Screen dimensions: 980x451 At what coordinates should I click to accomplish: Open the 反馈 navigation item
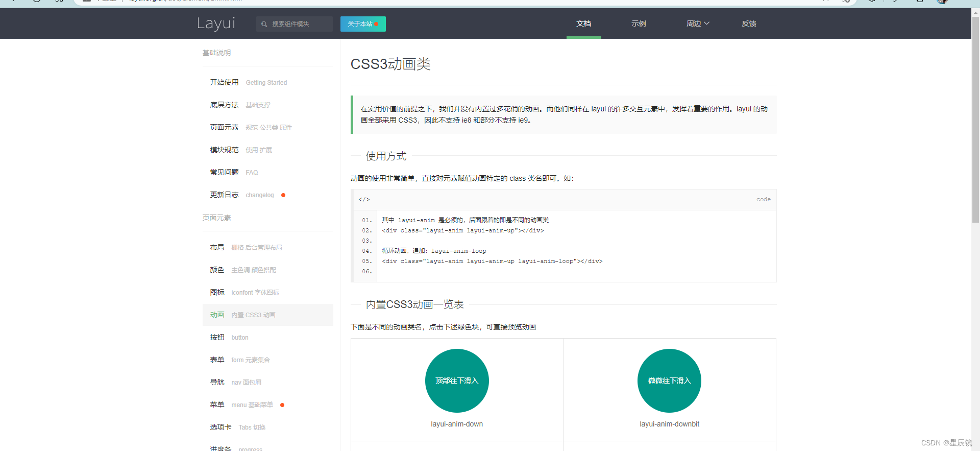(749, 23)
